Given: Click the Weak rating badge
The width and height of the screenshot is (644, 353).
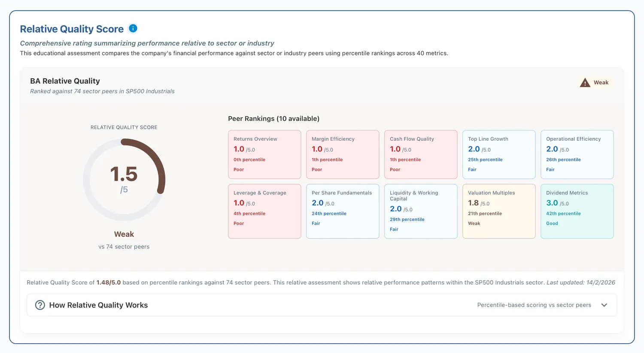Looking at the screenshot, I should pyautogui.click(x=595, y=83).
